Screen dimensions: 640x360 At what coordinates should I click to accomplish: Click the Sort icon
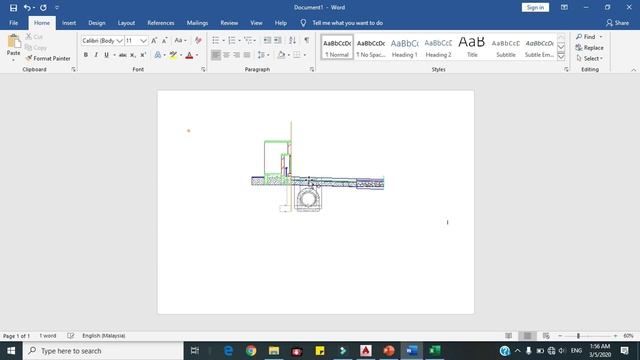[292, 40]
